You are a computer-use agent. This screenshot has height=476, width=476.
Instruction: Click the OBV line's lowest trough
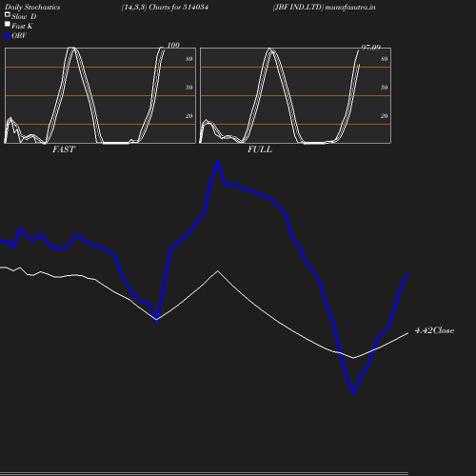pyautogui.click(x=353, y=393)
